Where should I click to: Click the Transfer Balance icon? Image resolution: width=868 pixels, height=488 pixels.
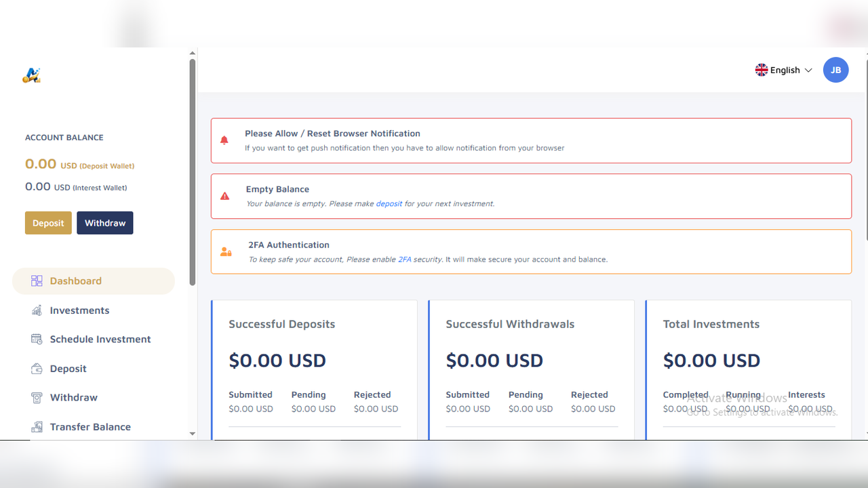coord(37,427)
